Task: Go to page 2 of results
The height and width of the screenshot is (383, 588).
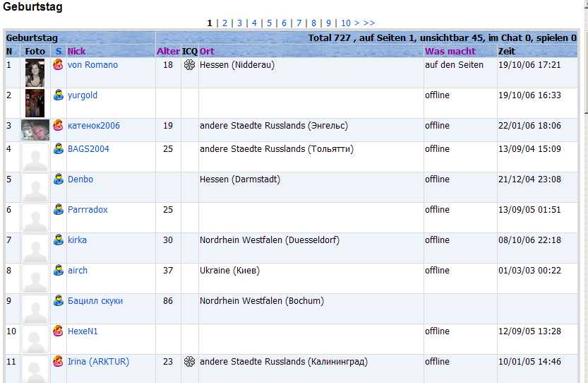Action: [x=224, y=23]
